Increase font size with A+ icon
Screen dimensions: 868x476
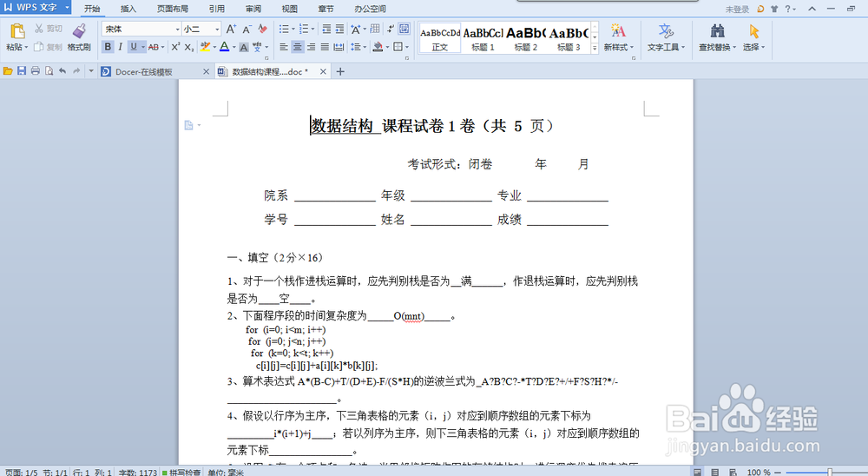click(x=232, y=29)
